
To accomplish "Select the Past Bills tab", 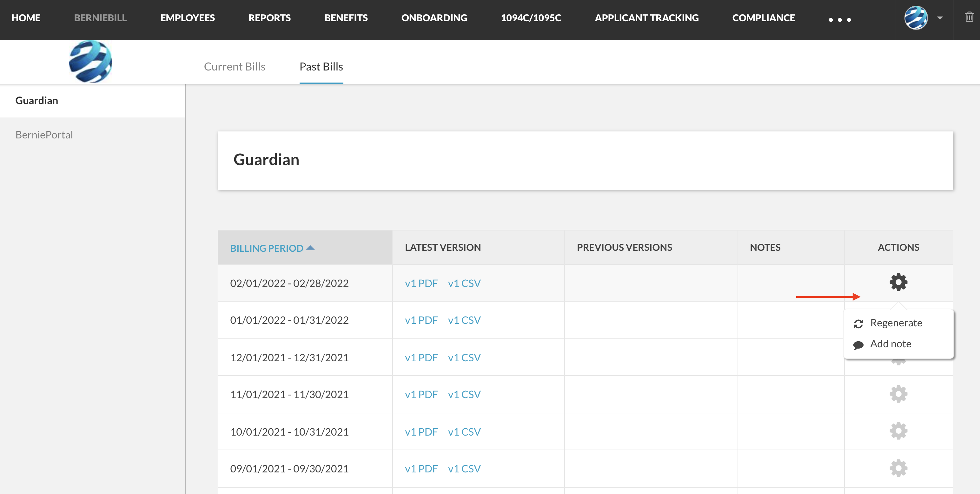I will click(321, 67).
